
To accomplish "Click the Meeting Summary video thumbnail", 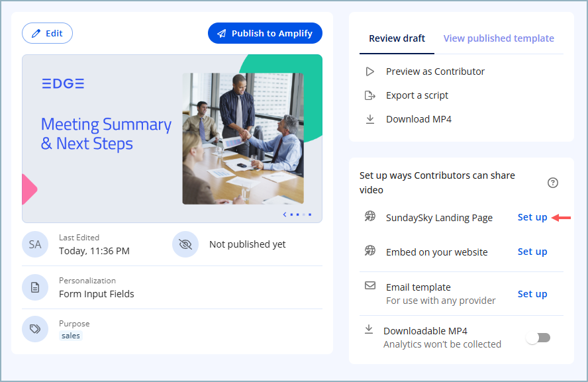I will pos(172,138).
